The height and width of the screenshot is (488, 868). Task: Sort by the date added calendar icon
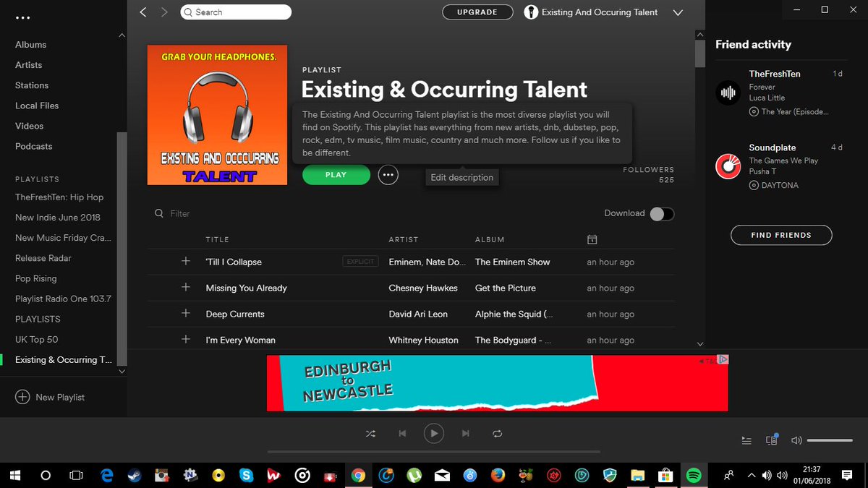(592, 239)
